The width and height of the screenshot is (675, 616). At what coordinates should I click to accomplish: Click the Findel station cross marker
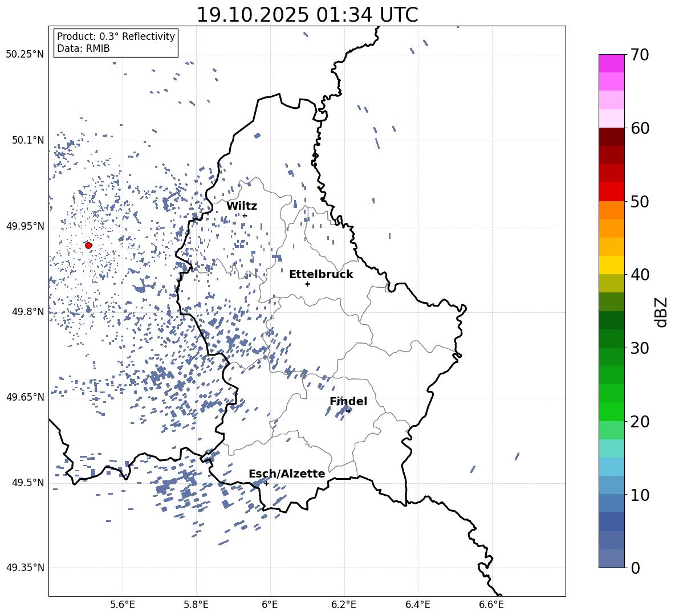tap(348, 411)
